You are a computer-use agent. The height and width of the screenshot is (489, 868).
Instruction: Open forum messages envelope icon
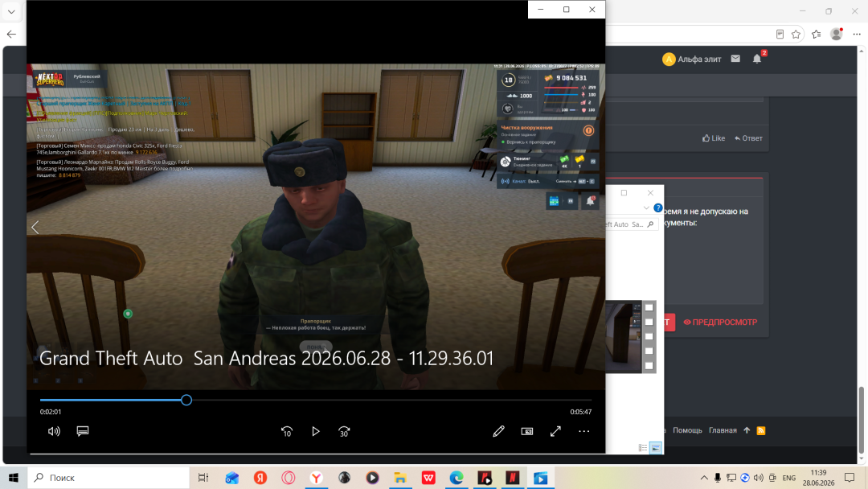pos(735,59)
